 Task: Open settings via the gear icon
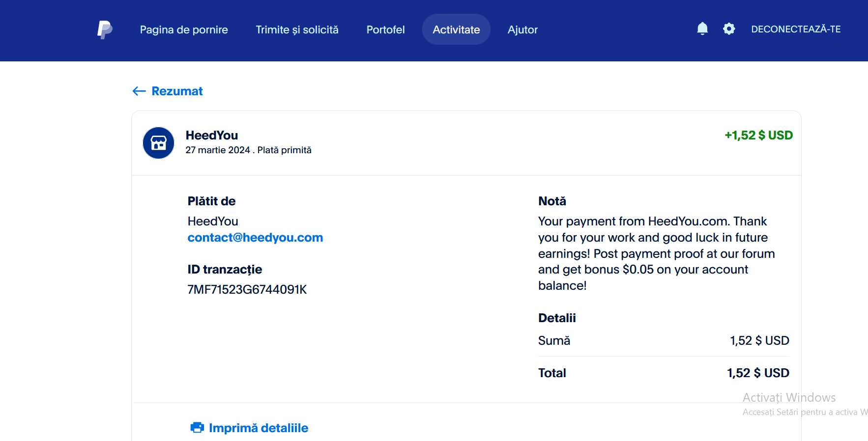click(729, 29)
